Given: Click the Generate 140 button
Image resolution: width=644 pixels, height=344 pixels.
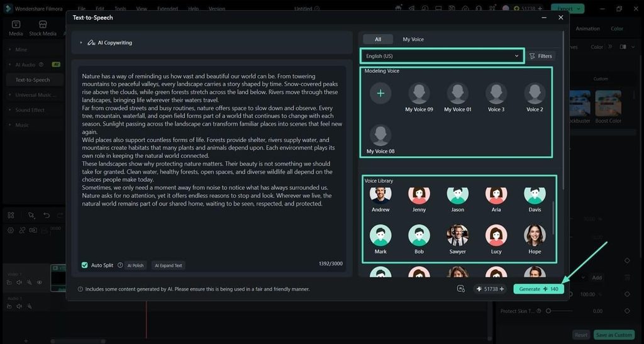Looking at the screenshot, I should pos(538,289).
